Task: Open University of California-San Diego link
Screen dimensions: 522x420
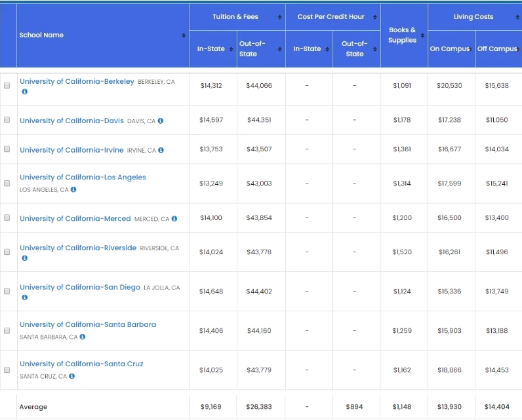Action: click(x=80, y=287)
